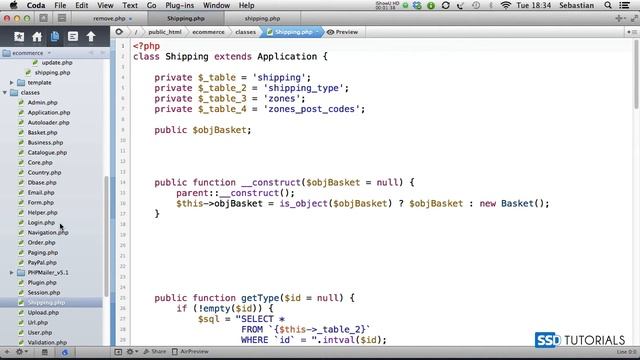The image size is (640, 360).
Task: Open the code navigator panel icon
Action: pyautogui.click(x=73, y=37)
